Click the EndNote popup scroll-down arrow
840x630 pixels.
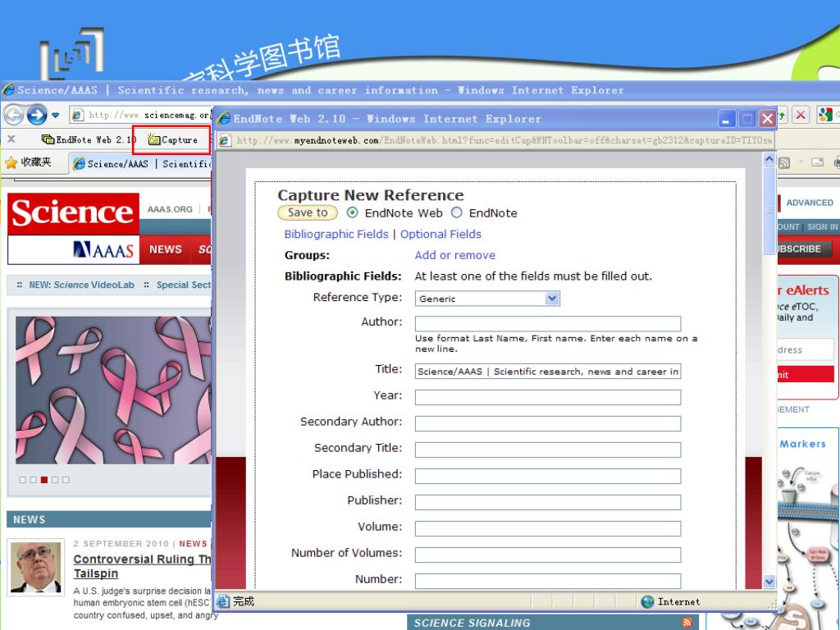(769, 582)
